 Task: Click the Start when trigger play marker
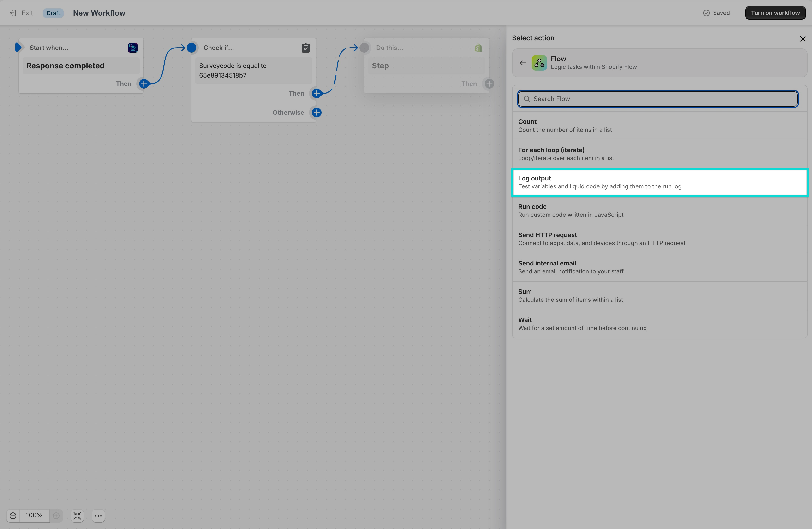pyautogui.click(x=18, y=48)
